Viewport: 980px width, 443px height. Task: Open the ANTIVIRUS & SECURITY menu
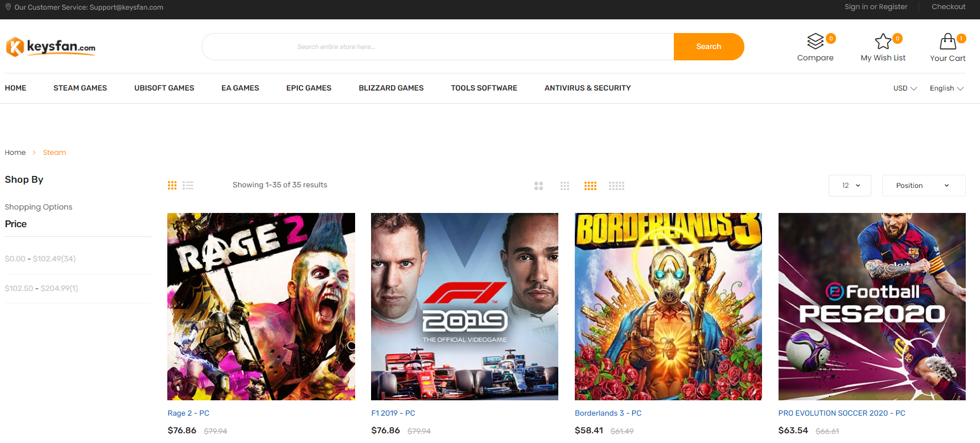pos(588,88)
